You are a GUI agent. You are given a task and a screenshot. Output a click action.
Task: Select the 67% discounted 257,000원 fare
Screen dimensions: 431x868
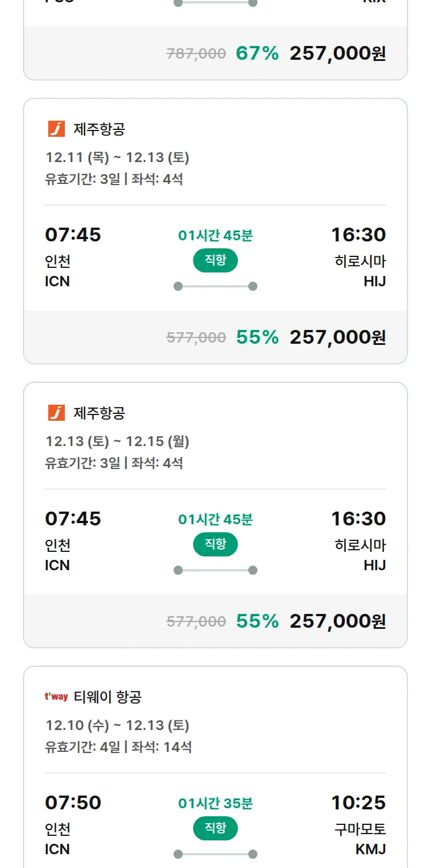pos(337,53)
